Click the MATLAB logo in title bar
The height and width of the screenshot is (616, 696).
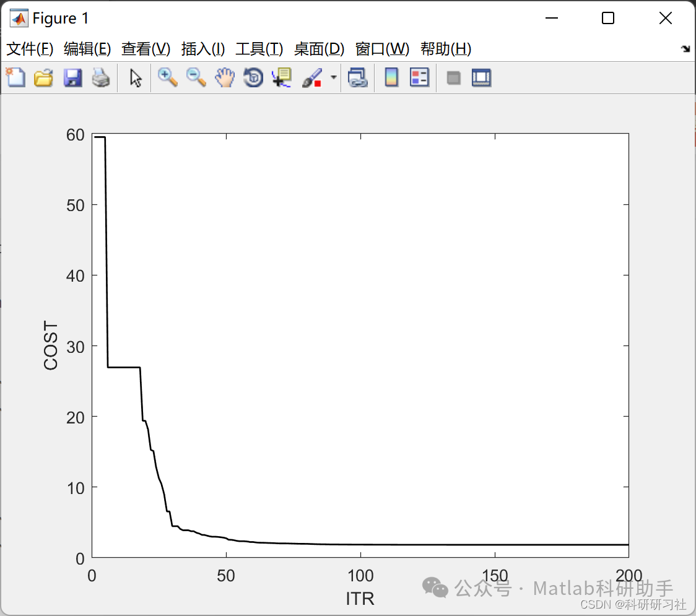click(19, 18)
